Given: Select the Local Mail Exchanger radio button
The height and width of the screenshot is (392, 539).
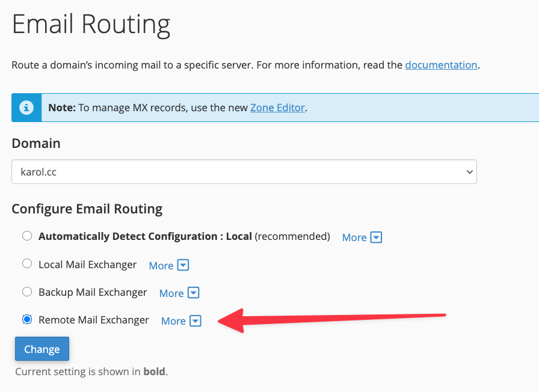Looking at the screenshot, I should [27, 264].
